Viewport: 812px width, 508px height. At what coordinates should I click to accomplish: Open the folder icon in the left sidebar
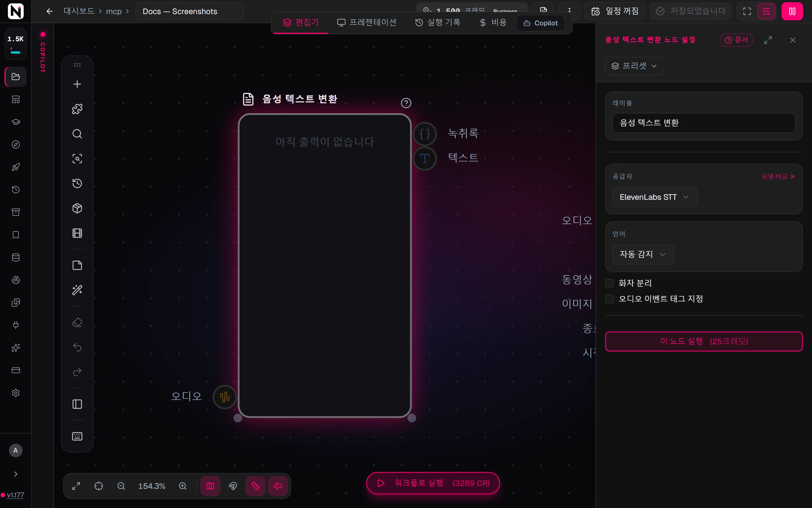16,76
